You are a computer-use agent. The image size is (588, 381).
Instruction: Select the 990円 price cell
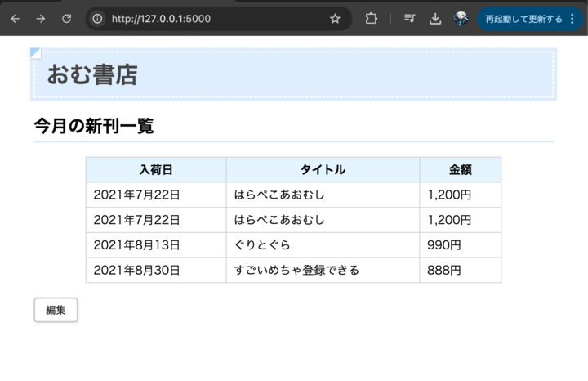click(461, 245)
